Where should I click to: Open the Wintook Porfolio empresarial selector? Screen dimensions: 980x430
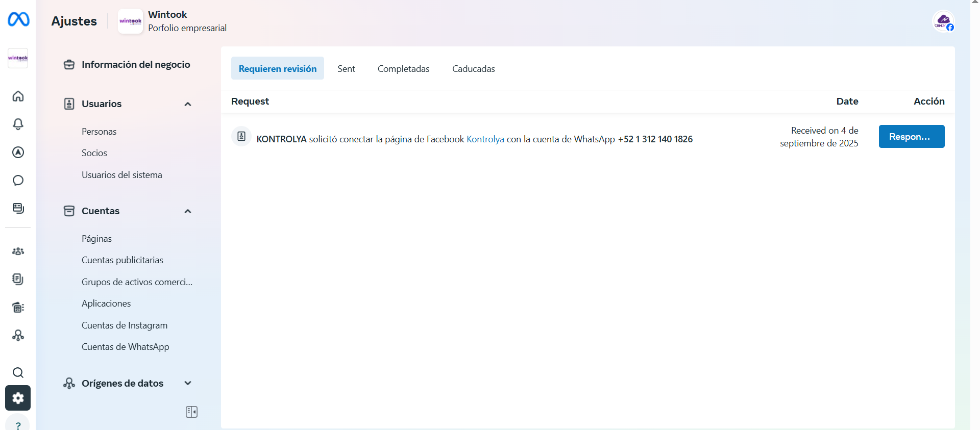coord(173,21)
